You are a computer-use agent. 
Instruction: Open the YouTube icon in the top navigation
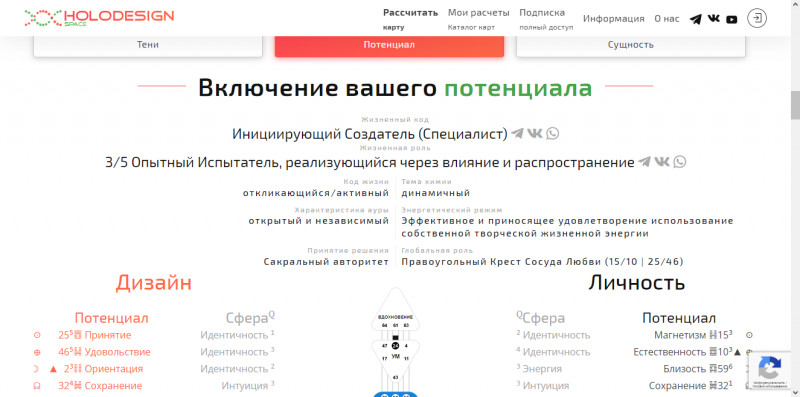pos(732,19)
